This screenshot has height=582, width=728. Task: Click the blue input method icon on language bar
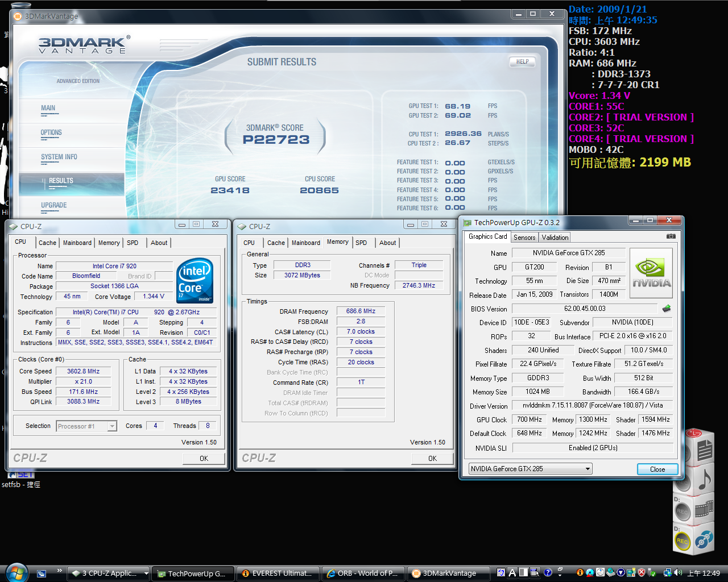click(x=501, y=573)
